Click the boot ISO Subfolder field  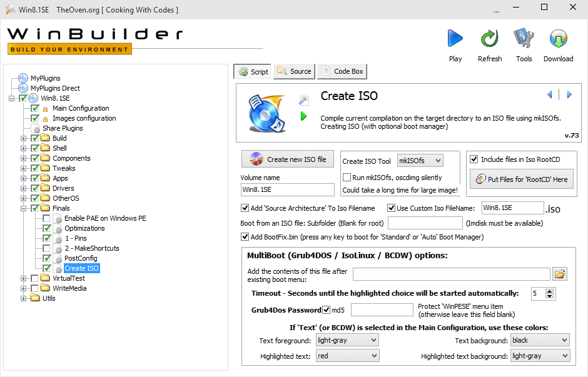point(425,223)
